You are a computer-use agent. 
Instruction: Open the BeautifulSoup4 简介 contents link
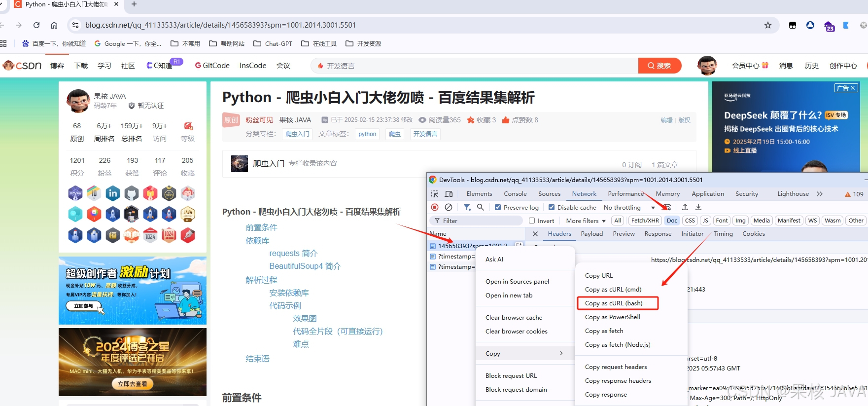[305, 266]
